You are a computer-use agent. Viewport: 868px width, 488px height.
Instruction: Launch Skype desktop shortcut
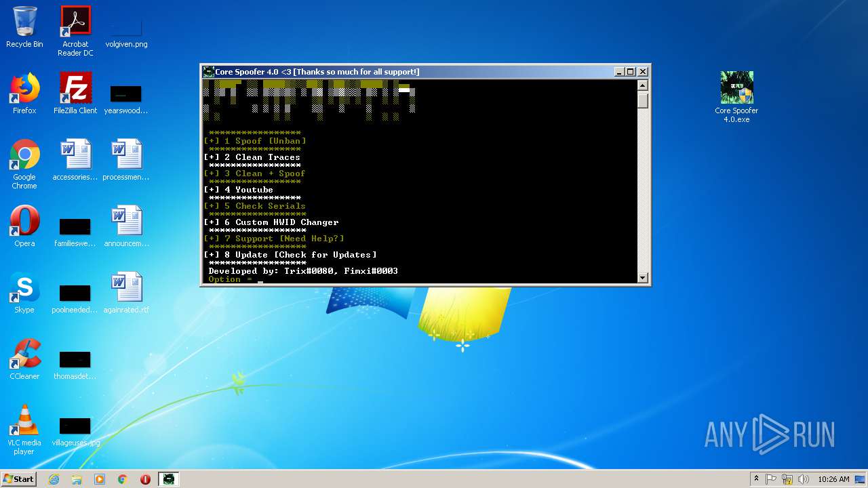click(x=24, y=293)
